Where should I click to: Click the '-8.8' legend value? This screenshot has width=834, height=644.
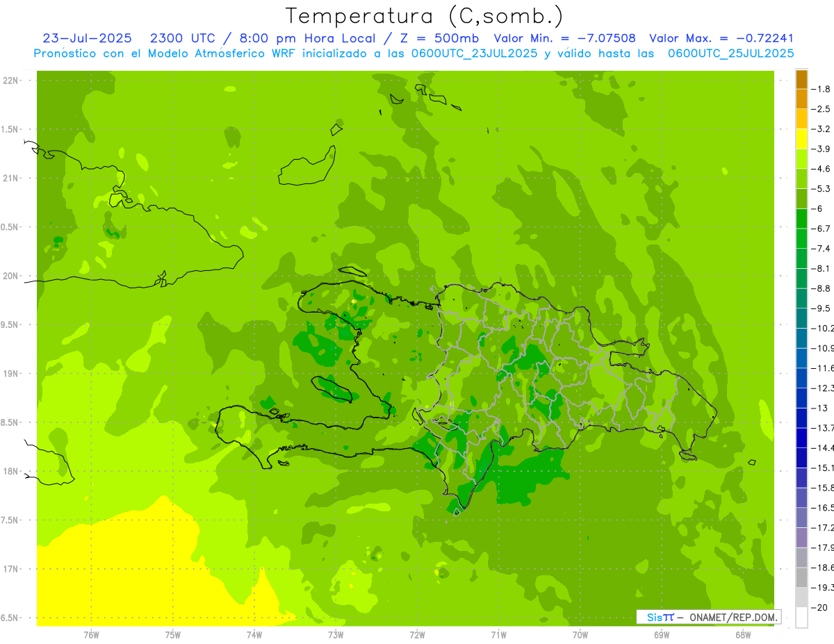pos(821,288)
